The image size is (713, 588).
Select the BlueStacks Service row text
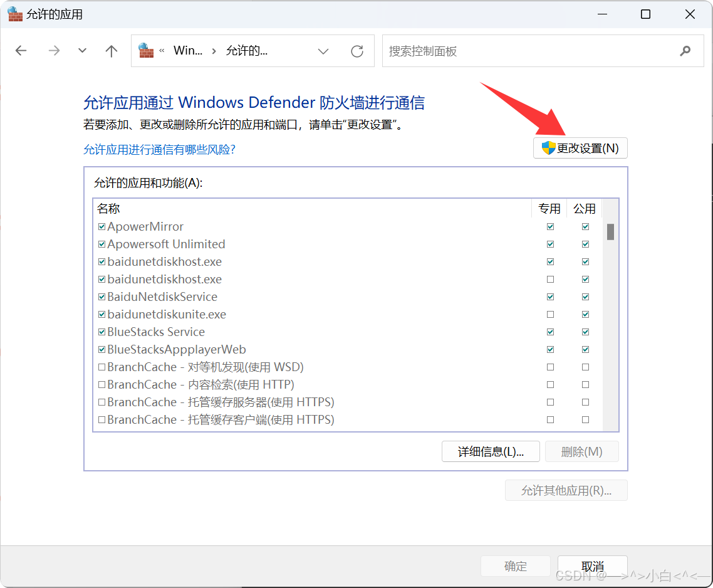pos(156,332)
